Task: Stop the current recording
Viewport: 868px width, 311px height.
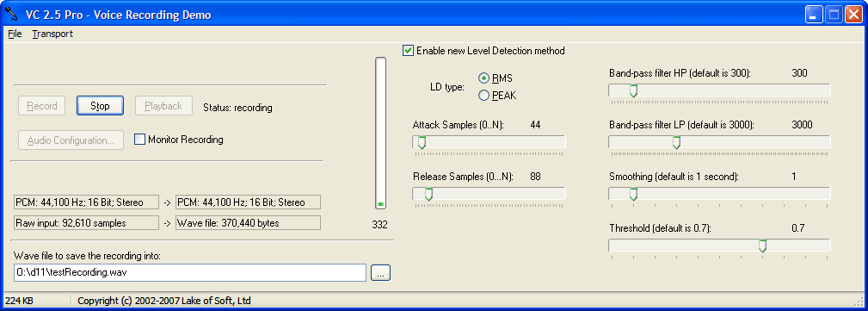Action: pos(100,106)
